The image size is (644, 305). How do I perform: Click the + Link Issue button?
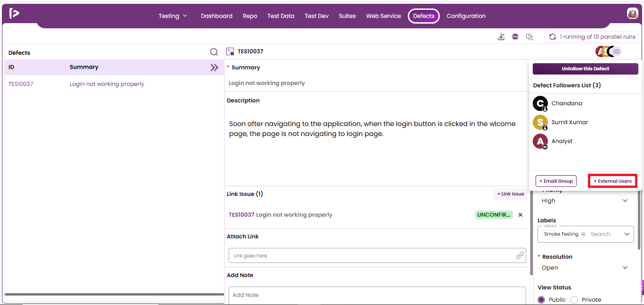pyautogui.click(x=511, y=194)
